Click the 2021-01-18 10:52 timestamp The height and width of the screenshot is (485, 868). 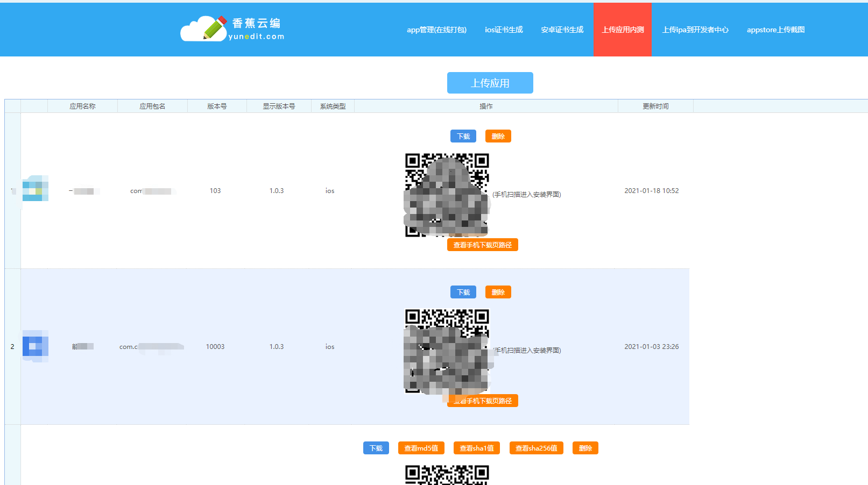point(651,191)
